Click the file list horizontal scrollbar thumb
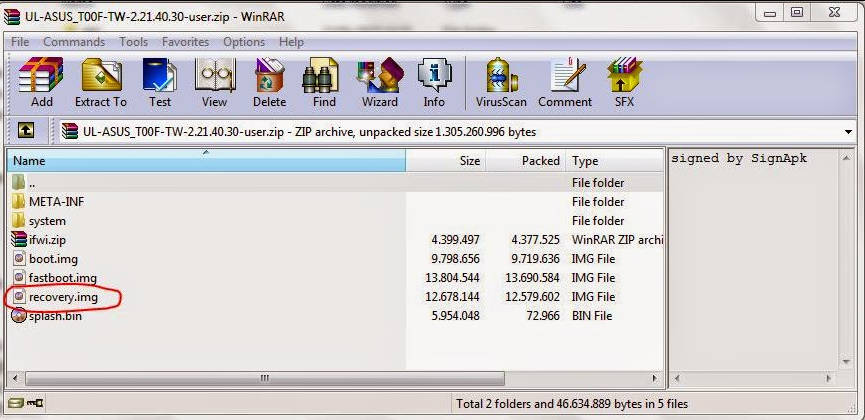 coord(265,379)
